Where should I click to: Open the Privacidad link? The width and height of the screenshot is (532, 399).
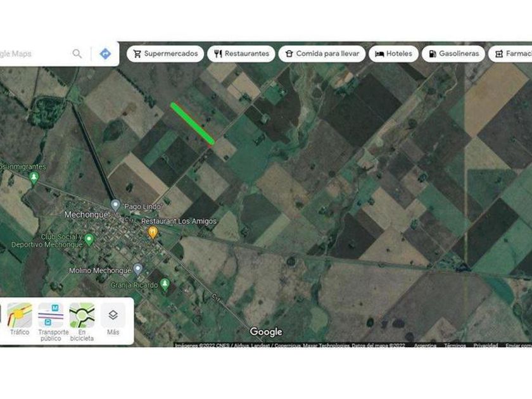(x=486, y=345)
